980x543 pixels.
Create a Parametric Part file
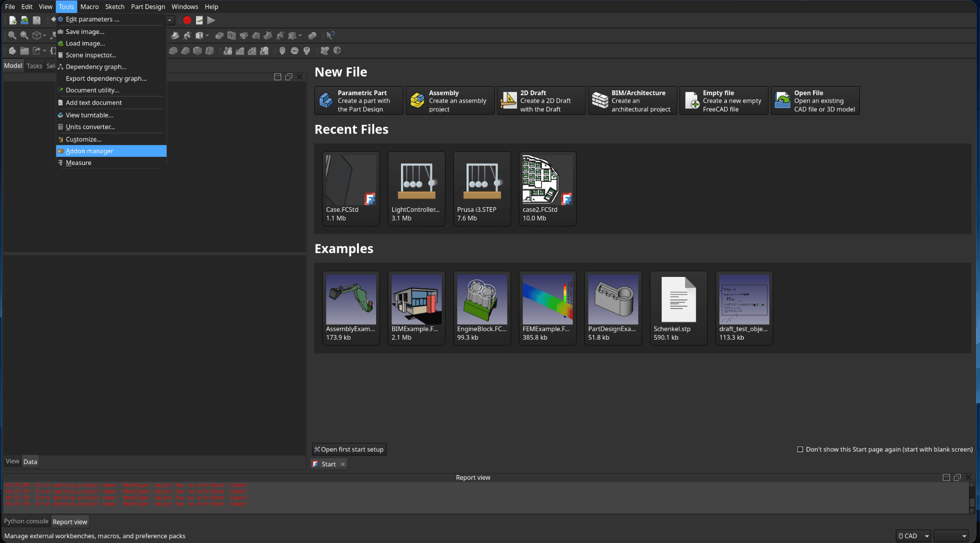point(359,100)
